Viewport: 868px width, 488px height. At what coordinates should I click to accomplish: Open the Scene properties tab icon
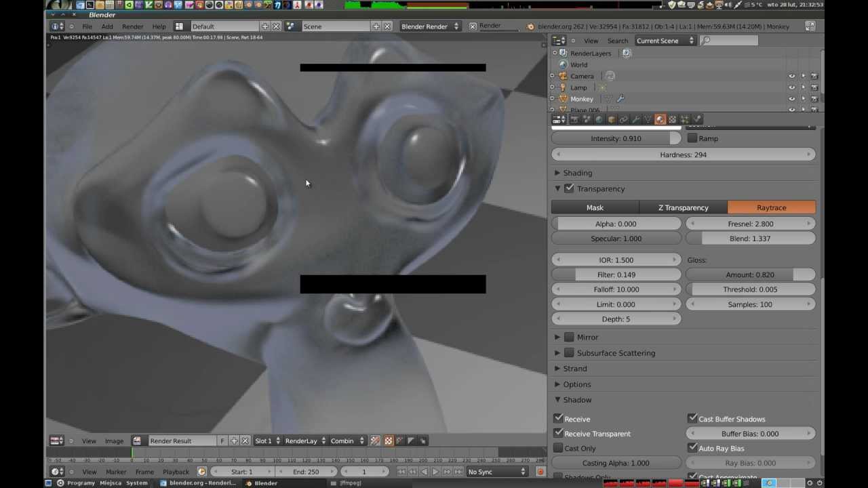tap(587, 119)
